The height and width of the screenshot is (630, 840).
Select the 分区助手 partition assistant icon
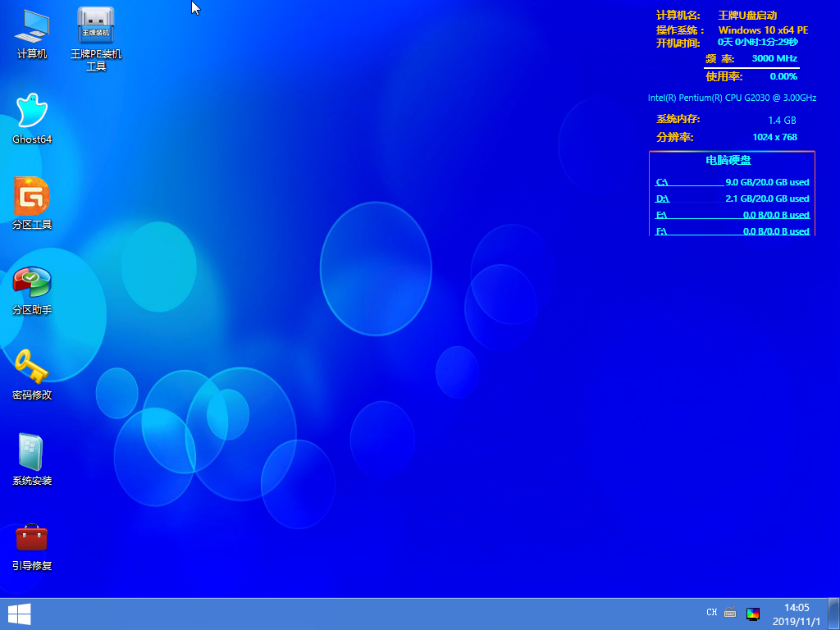click(x=32, y=290)
